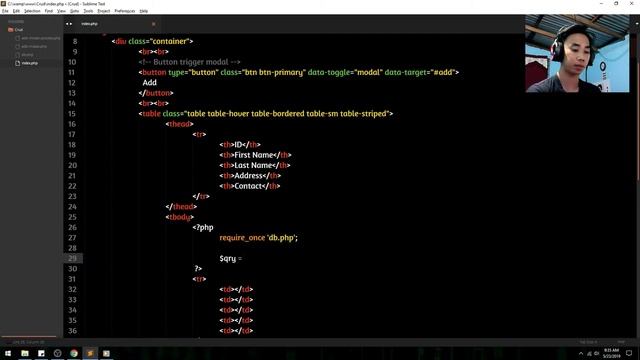Click the tab navigation arrows

tap(69, 24)
